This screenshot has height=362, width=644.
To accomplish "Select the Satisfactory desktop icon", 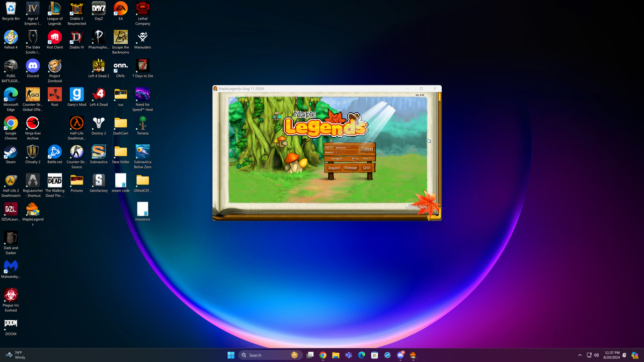I will 99,183.
